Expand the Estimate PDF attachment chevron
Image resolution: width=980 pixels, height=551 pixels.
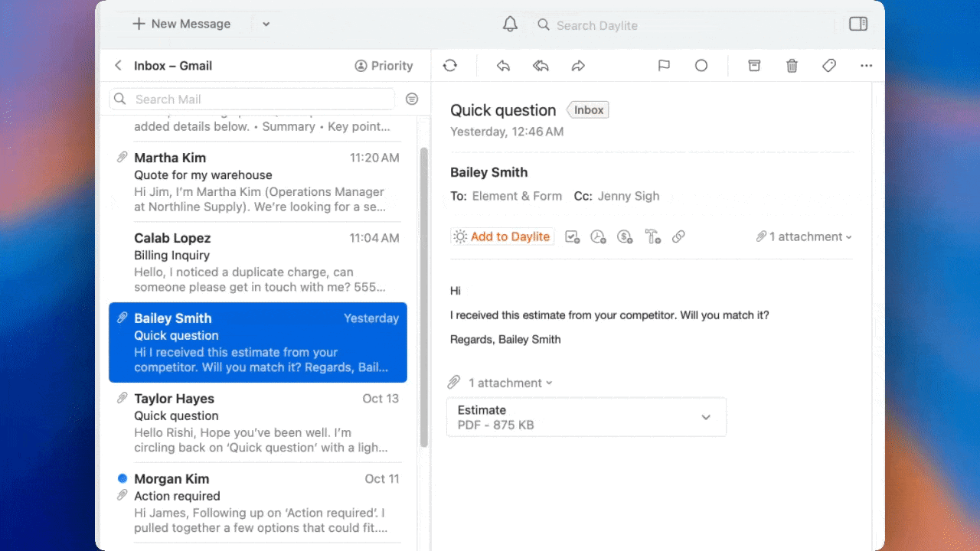tap(706, 417)
